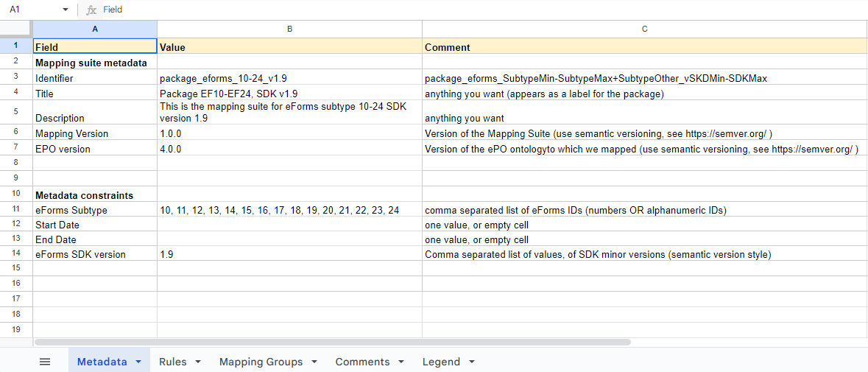Open the Mapping Groups tab dropdown arrow

(x=314, y=362)
